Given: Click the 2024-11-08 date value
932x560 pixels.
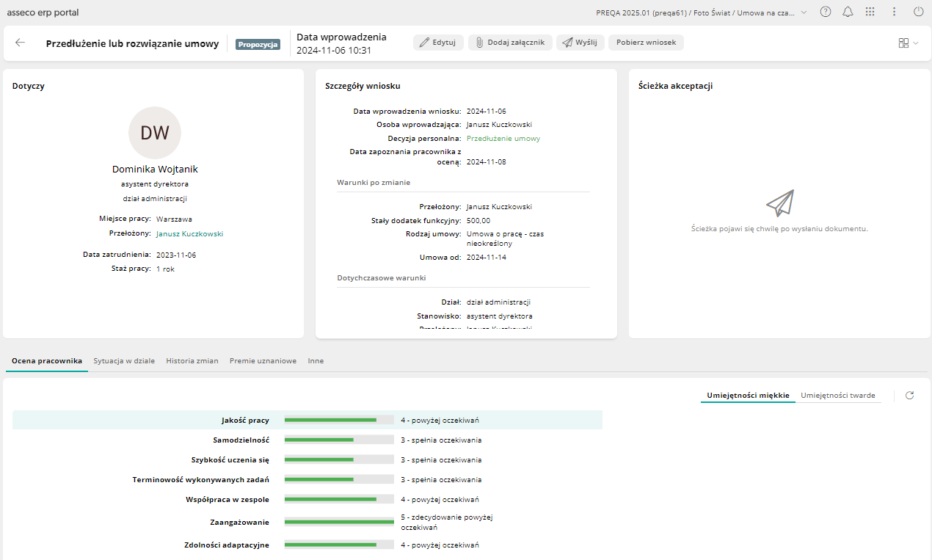Looking at the screenshot, I should pos(487,161).
